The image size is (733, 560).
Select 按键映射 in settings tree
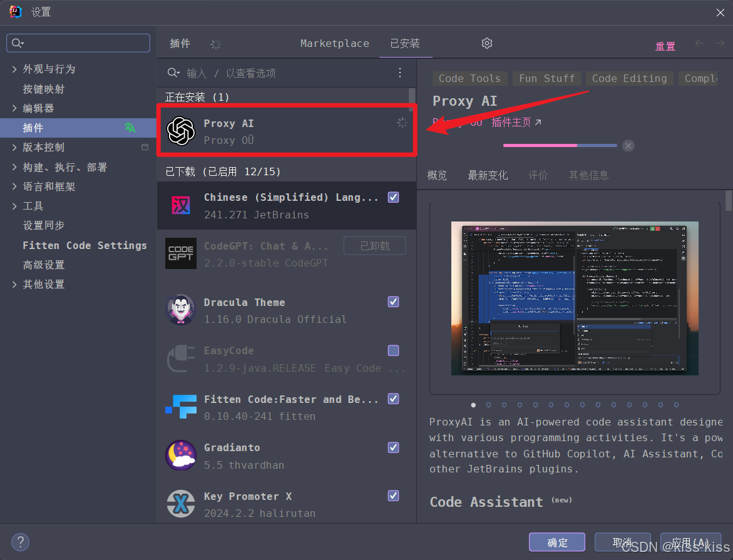(x=43, y=89)
